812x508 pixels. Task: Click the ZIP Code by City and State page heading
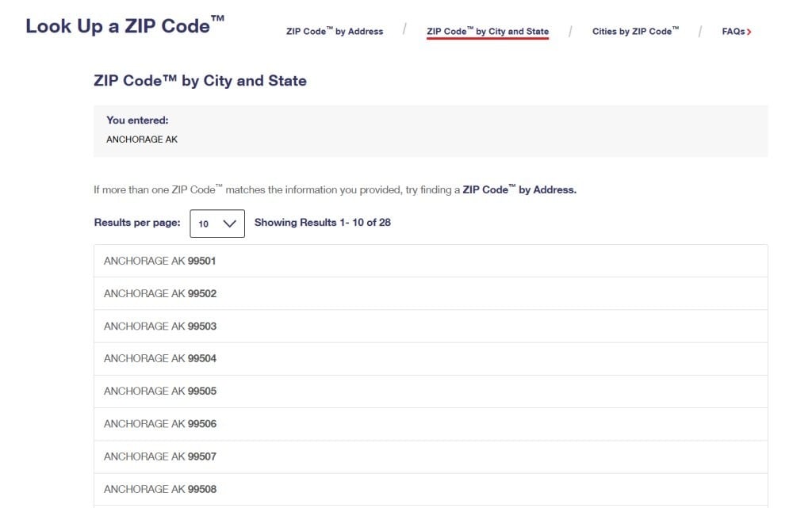200,81
